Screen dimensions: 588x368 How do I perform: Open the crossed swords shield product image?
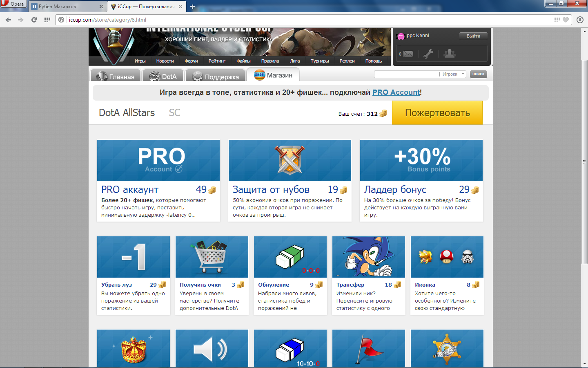coord(290,160)
